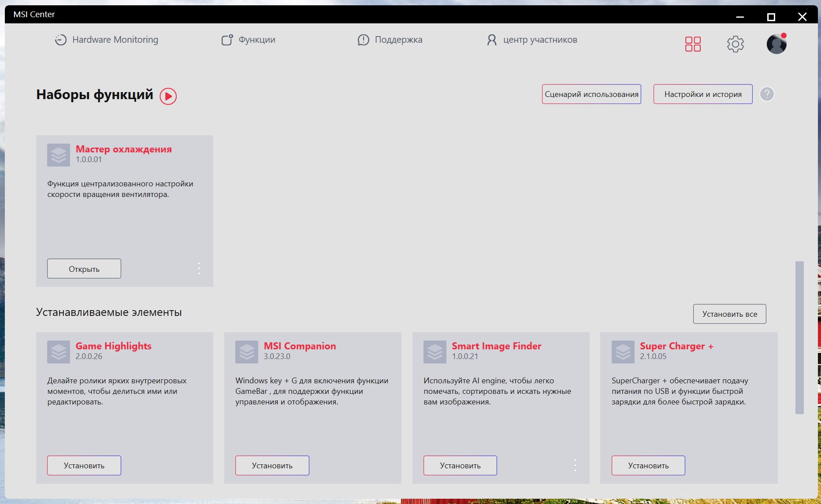The width and height of the screenshot is (821, 504).
Task: Expand Smart Image Finder three-dot menu
Action: [x=575, y=465]
